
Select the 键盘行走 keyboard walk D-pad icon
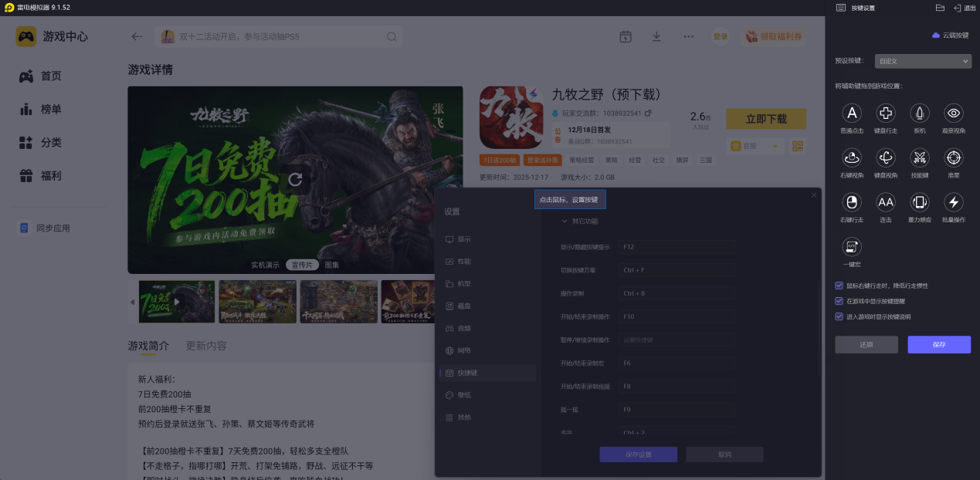click(886, 113)
